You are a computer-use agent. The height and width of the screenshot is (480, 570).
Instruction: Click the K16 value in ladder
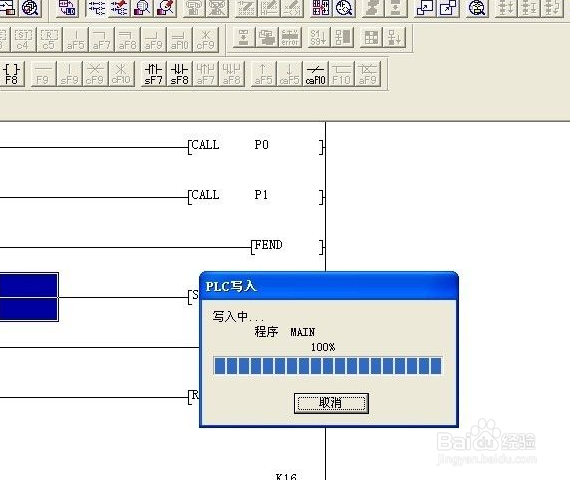pos(286,476)
